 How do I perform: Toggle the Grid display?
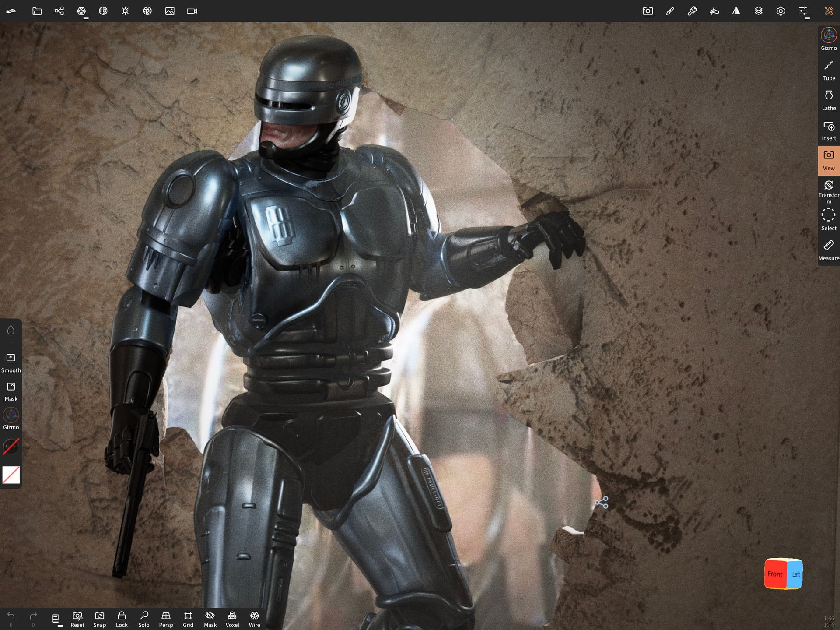pyautogui.click(x=188, y=619)
